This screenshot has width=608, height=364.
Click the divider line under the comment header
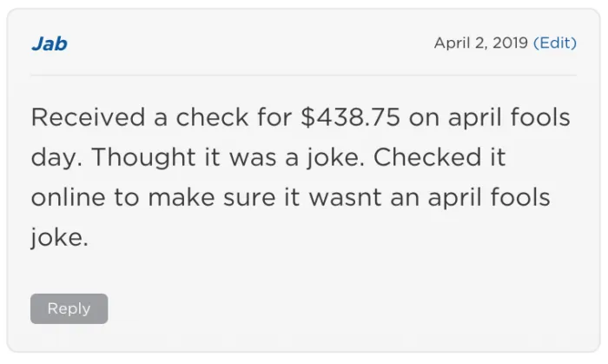point(304,76)
